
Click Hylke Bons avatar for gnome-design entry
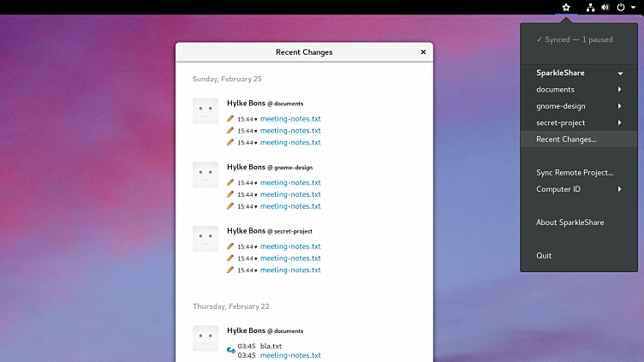pyautogui.click(x=206, y=175)
